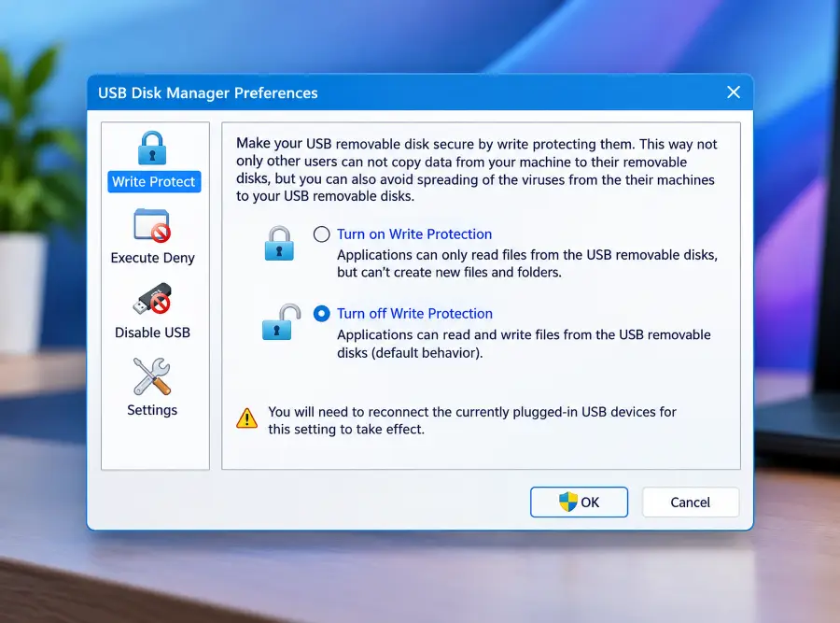Open the Settings section label

[152, 410]
